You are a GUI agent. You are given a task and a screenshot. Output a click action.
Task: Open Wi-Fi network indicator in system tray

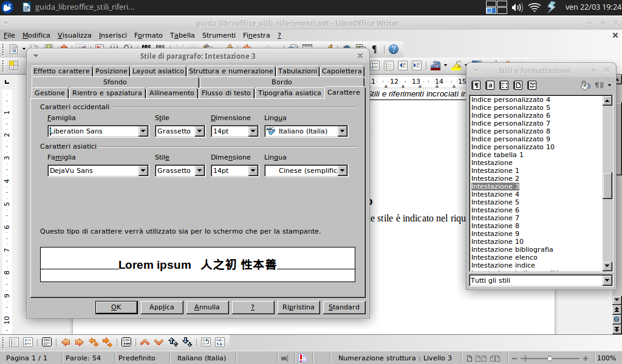[535, 7]
